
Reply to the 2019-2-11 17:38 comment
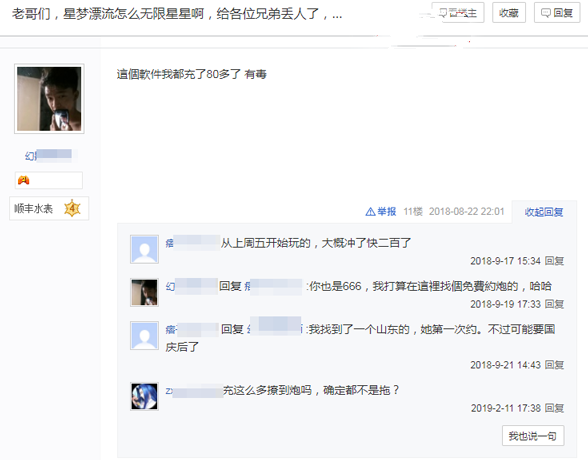pos(554,408)
